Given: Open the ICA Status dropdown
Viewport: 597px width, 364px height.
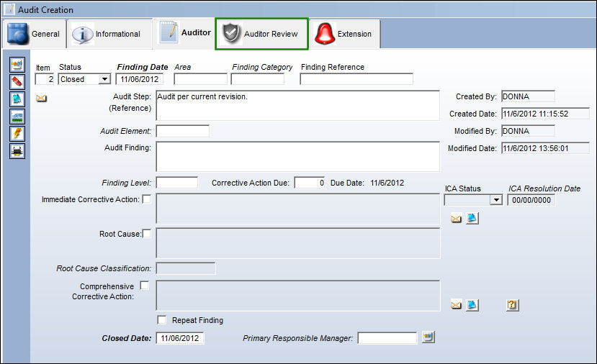Looking at the screenshot, I should click(496, 200).
